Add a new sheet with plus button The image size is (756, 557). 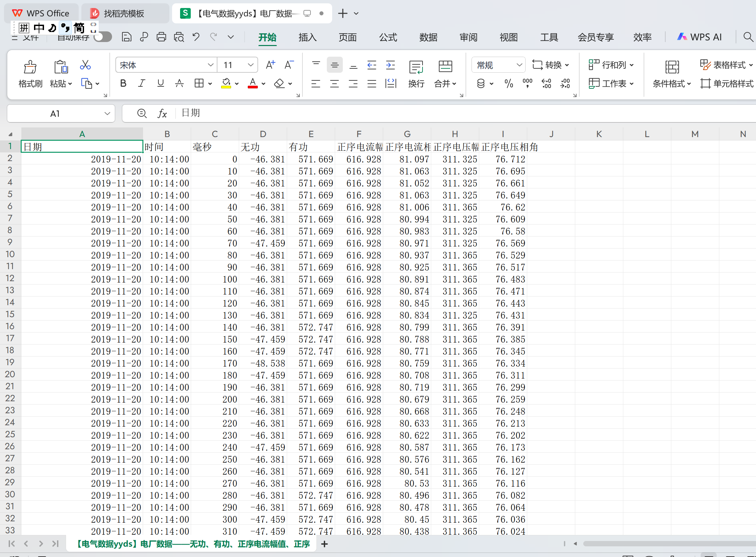coord(324,544)
